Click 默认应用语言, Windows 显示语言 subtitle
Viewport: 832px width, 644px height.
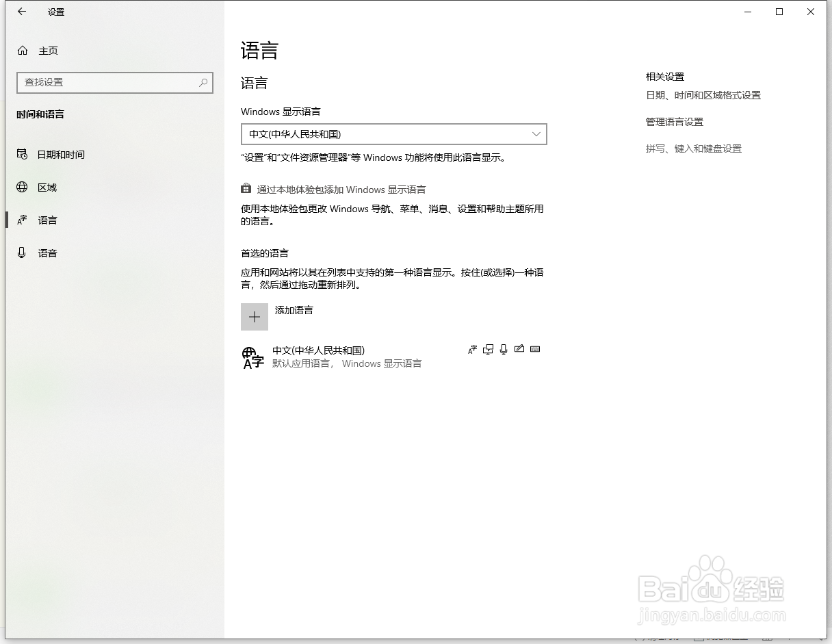(347, 363)
